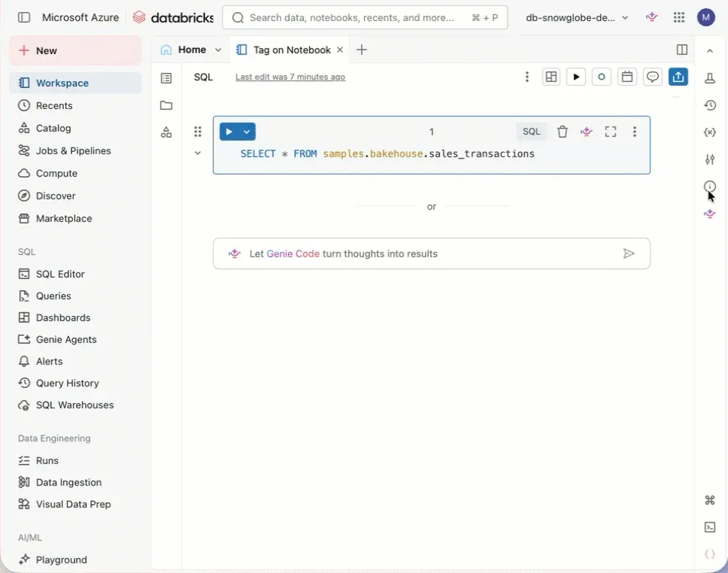The image size is (728, 573).
Task: Go to Queries
Action: (x=75, y=296)
